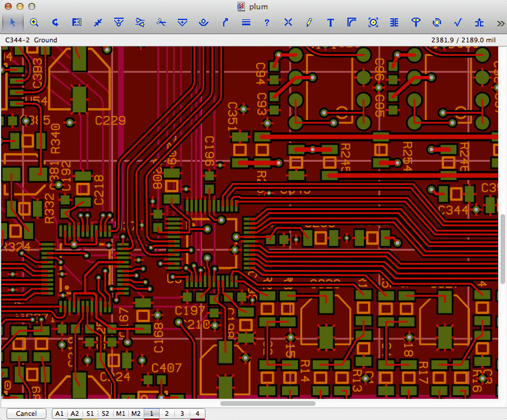Activate the scissors cut tool
The height and width of the screenshot is (420, 507).
point(161,22)
